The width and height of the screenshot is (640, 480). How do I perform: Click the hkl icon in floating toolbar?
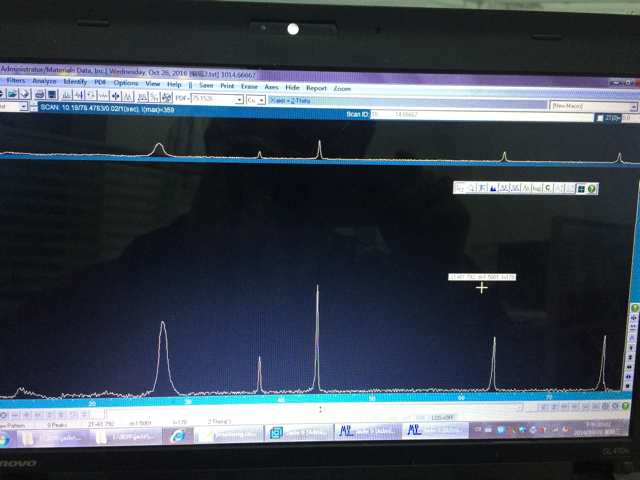click(x=537, y=188)
